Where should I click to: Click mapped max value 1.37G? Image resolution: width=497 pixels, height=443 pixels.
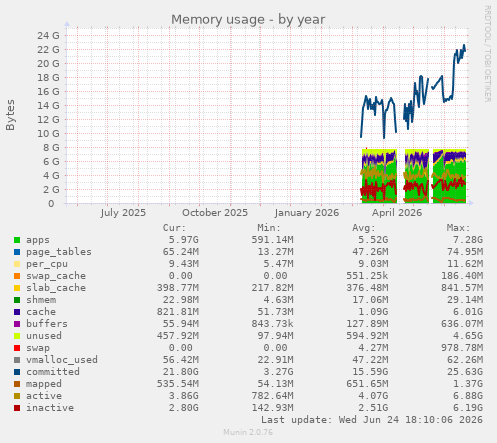click(468, 384)
